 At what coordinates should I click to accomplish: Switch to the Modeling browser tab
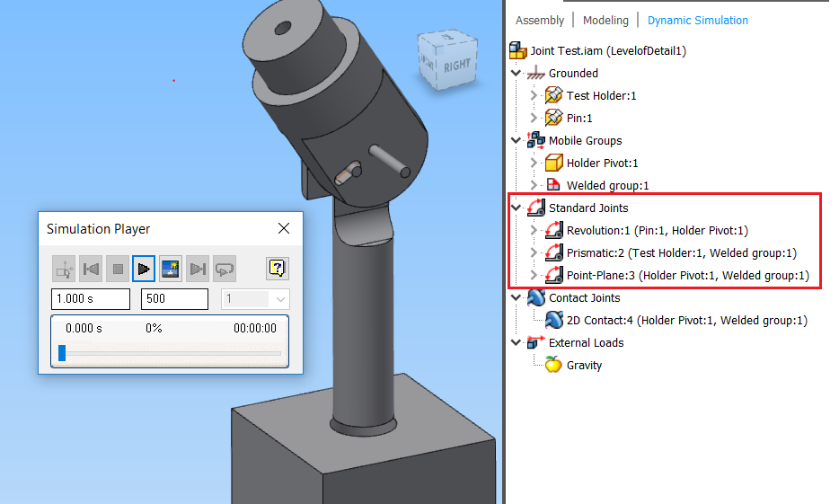[x=605, y=21]
